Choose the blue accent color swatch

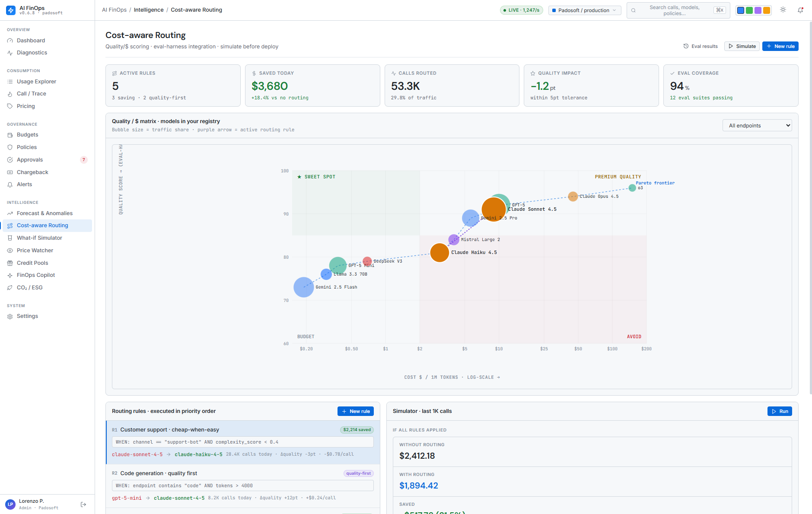[741, 10]
